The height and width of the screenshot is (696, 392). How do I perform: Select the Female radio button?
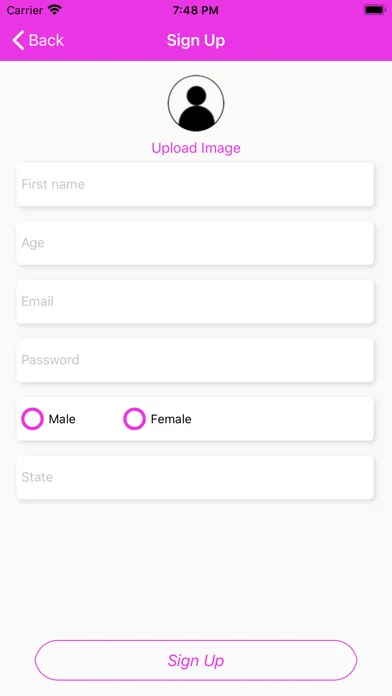pyautogui.click(x=135, y=419)
